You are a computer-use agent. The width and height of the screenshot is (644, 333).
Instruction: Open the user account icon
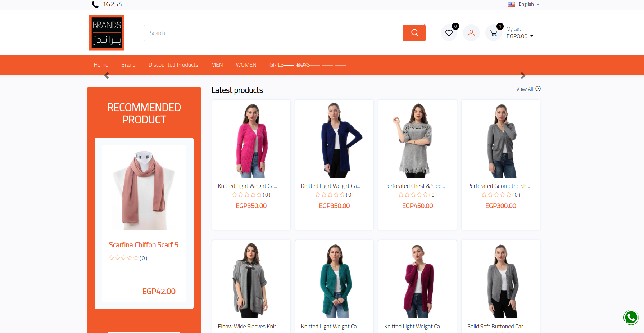click(x=471, y=33)
